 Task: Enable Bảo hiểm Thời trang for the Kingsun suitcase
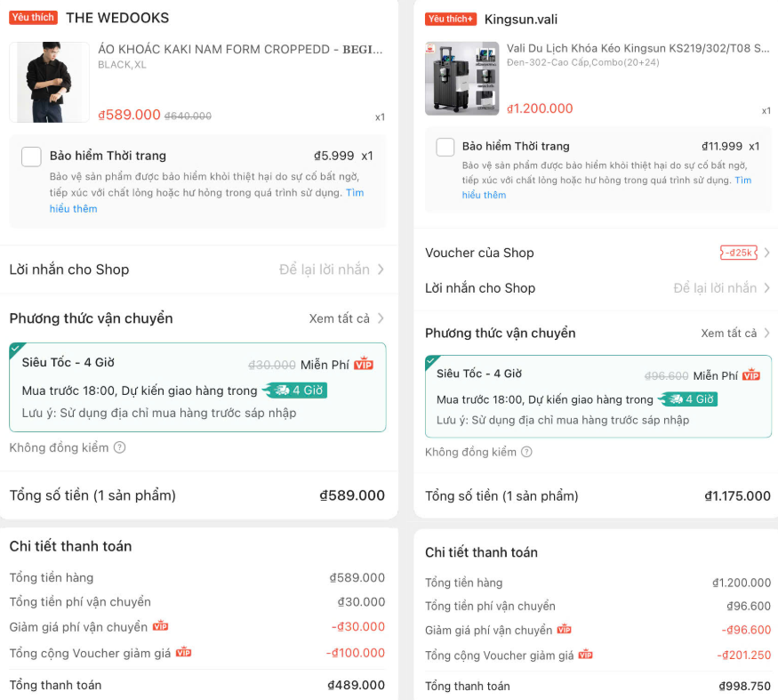pos(445,148)
